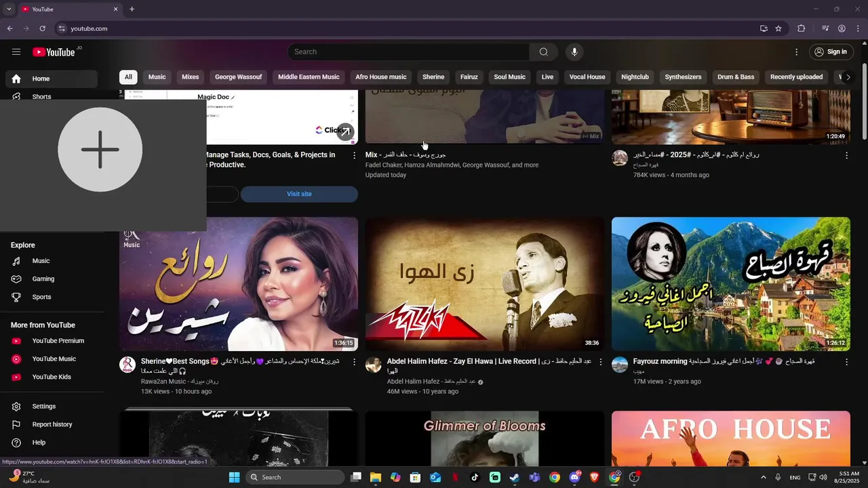This screenshot has height=488, width=868.
Task: Select the Afro House music chip
Action: pos(381,77)
